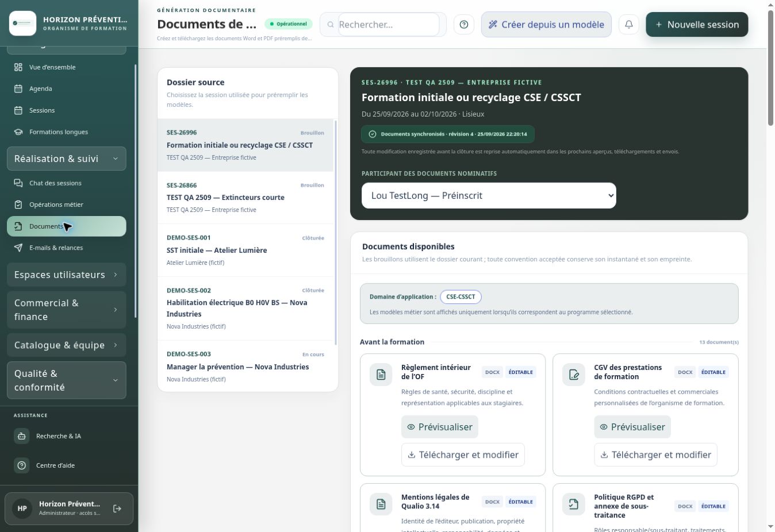Screen dimensions: 775x532
Task: Click the Mentions légales document icon
Action: (x=381, y=504)
